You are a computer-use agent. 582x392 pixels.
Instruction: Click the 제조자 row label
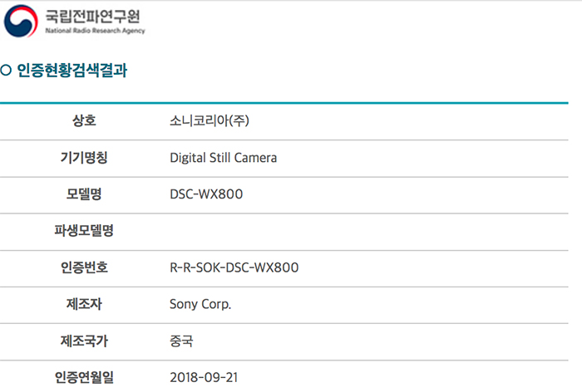pyautogui.click(x=84, y=304)
